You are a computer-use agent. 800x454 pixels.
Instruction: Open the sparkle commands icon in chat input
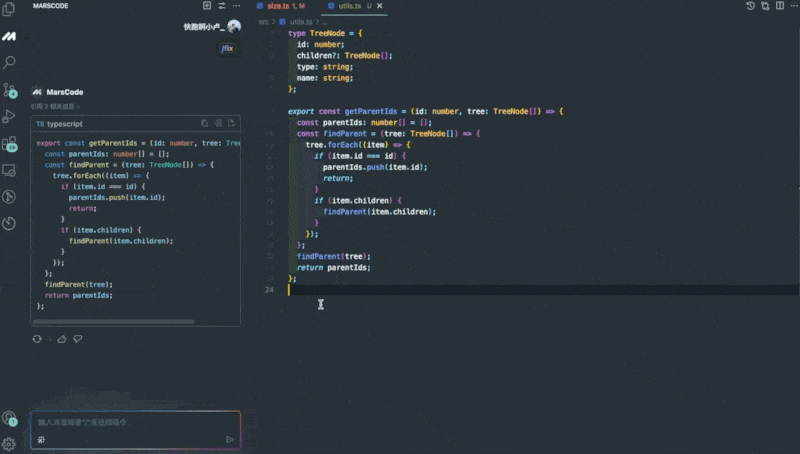[41, 439]
